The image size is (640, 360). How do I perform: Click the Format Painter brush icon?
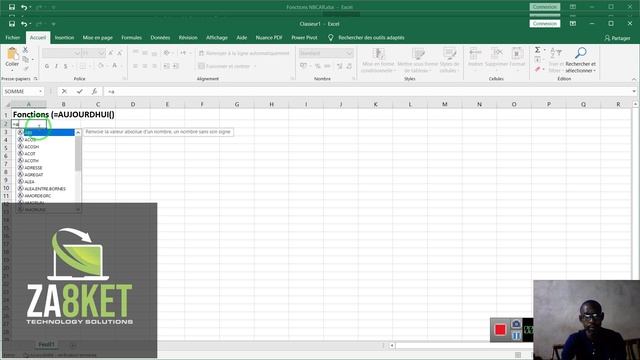click(x=25, y=68)
